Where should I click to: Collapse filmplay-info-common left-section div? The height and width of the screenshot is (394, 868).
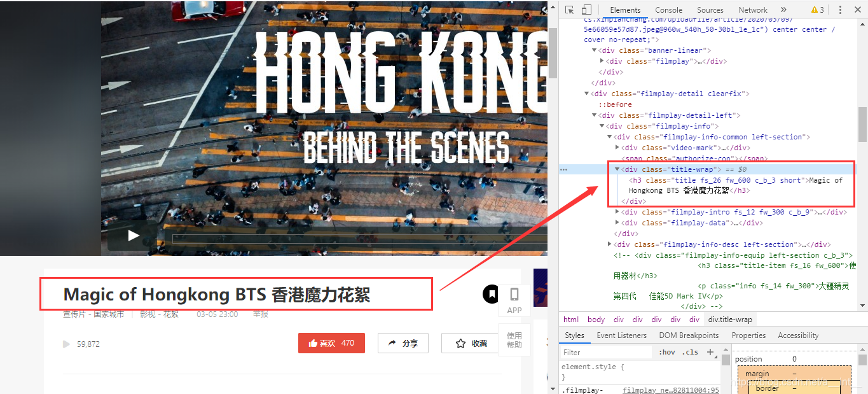(x=609, y=137)
